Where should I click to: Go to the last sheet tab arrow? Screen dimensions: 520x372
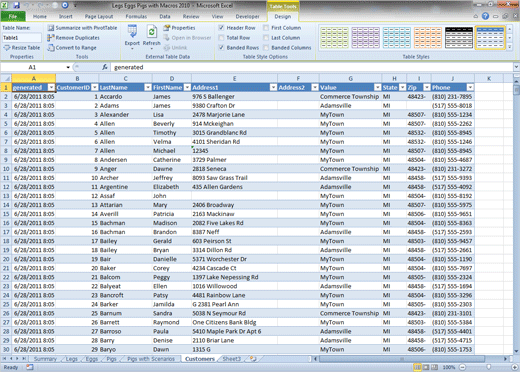[x=24, y=359]
